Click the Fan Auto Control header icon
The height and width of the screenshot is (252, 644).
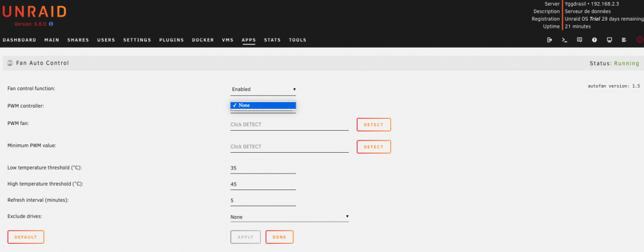click(10, 63)
